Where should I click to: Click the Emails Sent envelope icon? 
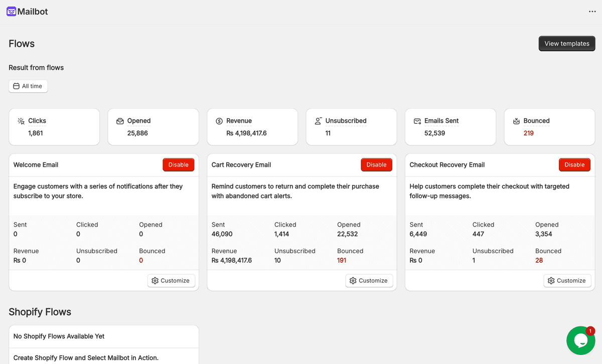[417, 121]
